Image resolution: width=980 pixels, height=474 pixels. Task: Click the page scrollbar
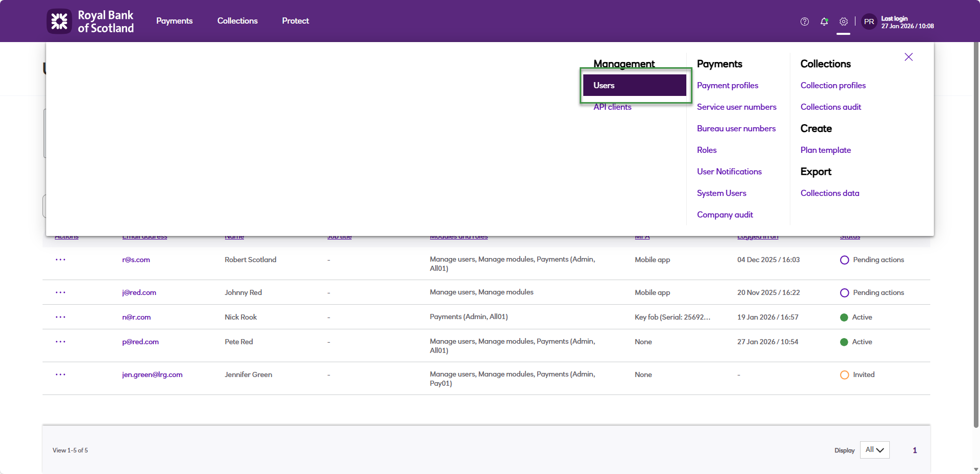pos(976,235)
